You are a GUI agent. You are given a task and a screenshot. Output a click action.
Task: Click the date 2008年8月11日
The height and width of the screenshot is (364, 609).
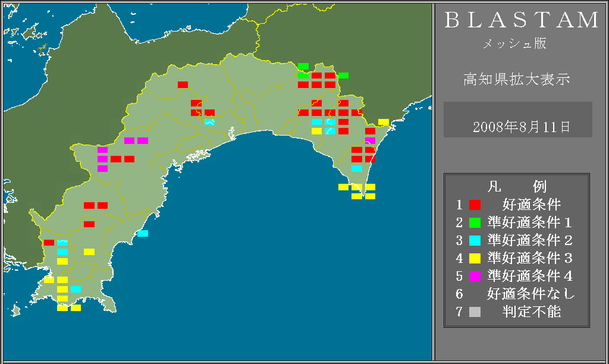[522, 127]
